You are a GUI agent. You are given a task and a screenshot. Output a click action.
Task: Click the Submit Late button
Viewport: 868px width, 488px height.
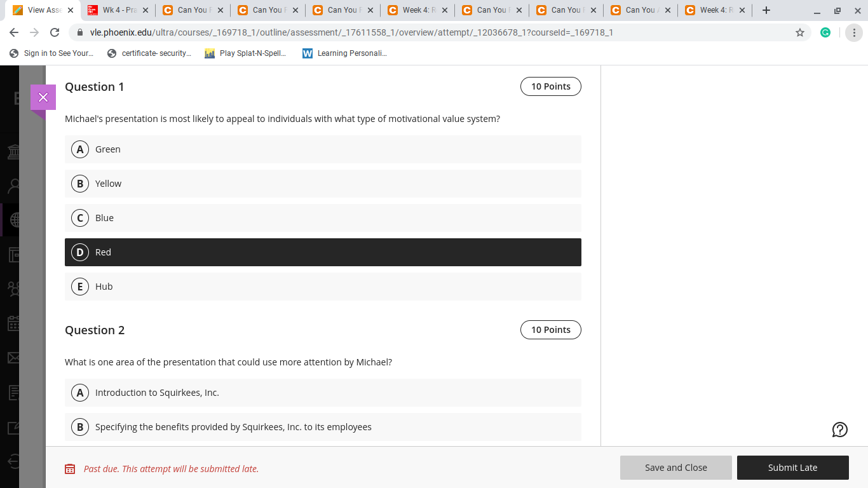tap(792, 468)
